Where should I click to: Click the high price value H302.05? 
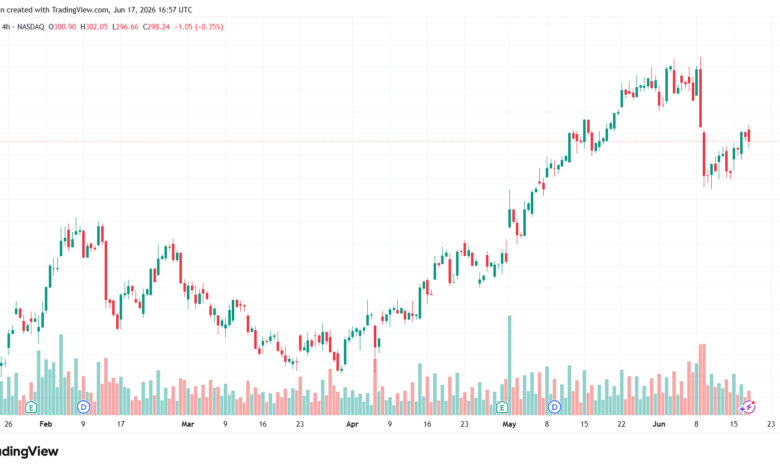94,27
